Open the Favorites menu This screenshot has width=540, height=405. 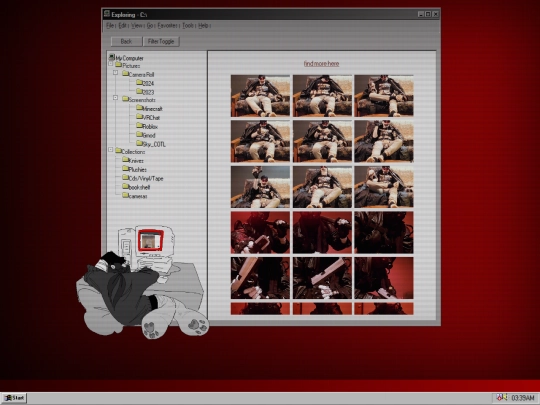[167, 26]
